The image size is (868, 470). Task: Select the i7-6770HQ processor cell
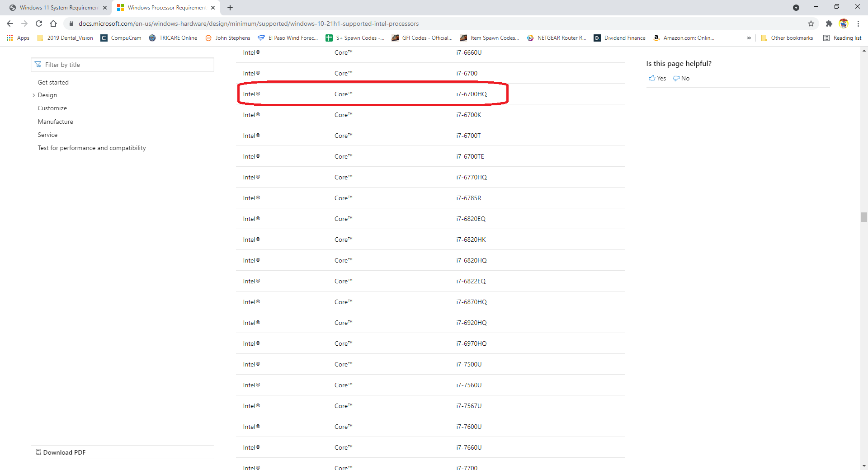point(472,177)
